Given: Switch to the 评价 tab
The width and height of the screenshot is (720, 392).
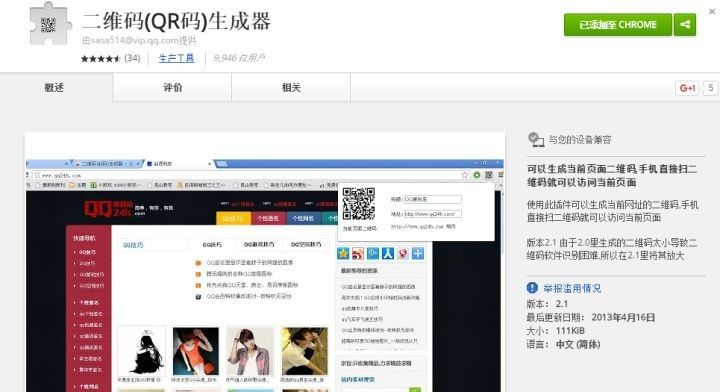Looking at the screenshot, I should point(172,87).
